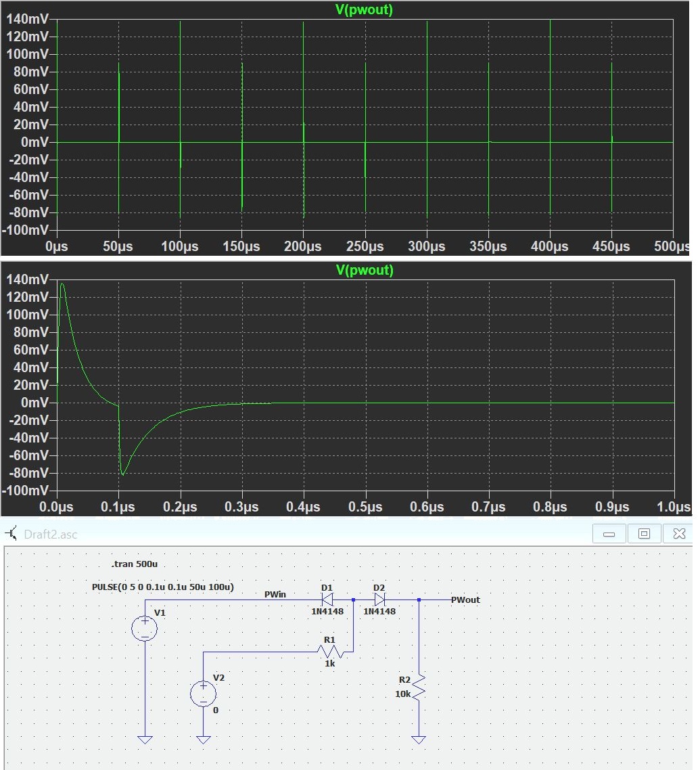
Task: Select diode D1 symbol in schematic
Action: tap(327, 599)
